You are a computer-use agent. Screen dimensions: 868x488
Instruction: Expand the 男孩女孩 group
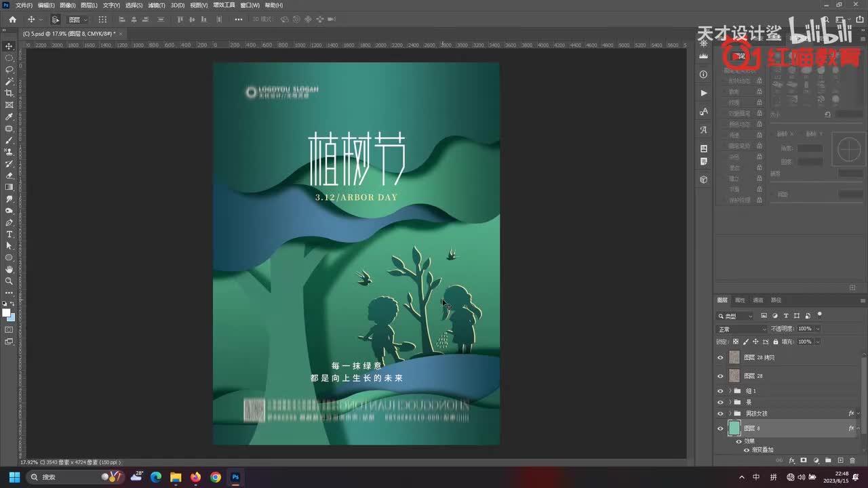tap(730, 413)
